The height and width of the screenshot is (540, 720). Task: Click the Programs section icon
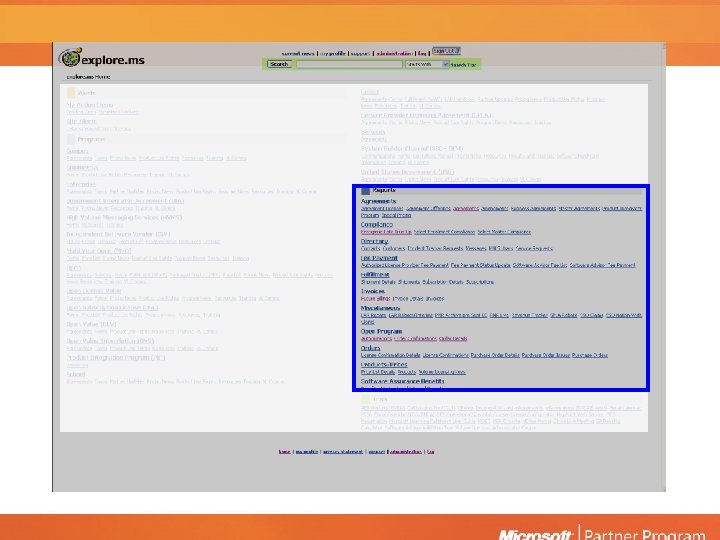[x=71, y=139]
